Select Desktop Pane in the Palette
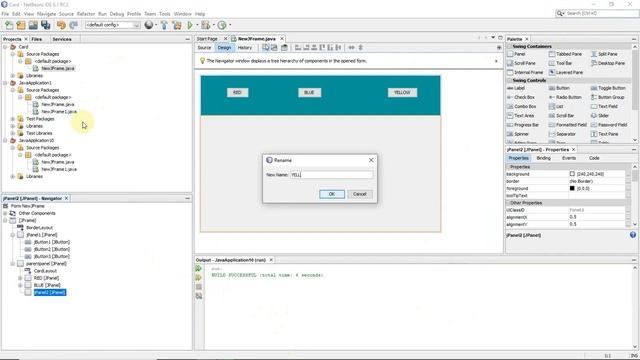The width and height of the screenshot is (640, 360). coord(608,63)
